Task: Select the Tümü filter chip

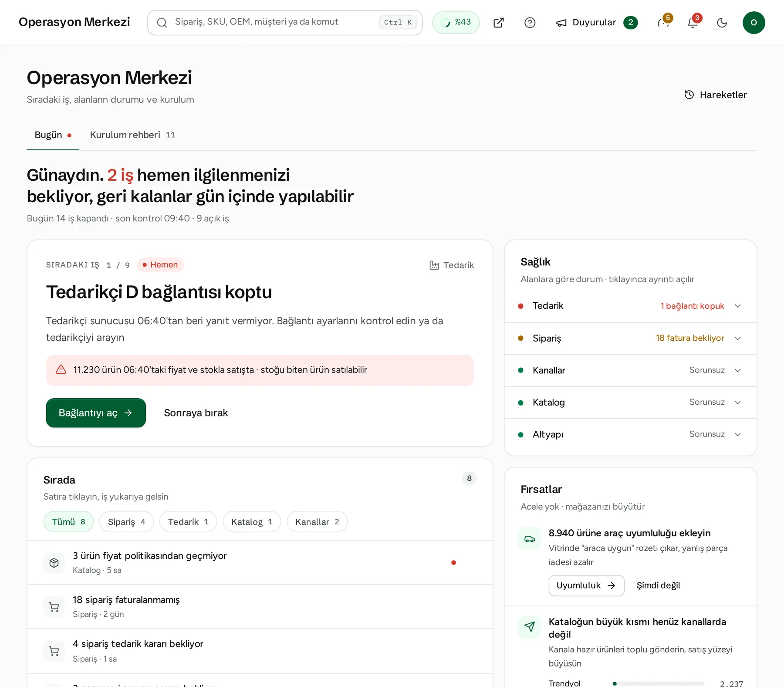Action: click(68, 522)
